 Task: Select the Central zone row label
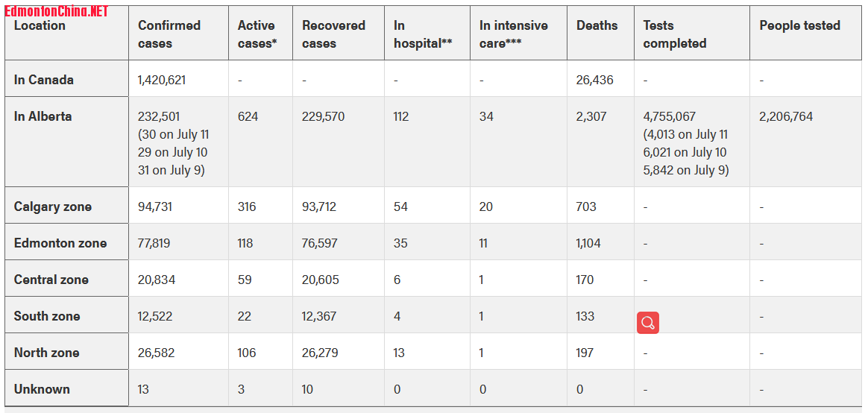coord(51,280)
